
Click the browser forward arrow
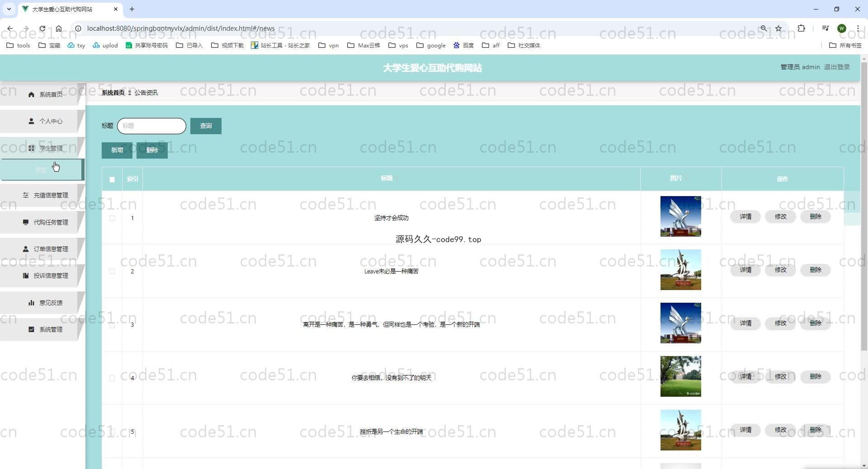[26, 28]
